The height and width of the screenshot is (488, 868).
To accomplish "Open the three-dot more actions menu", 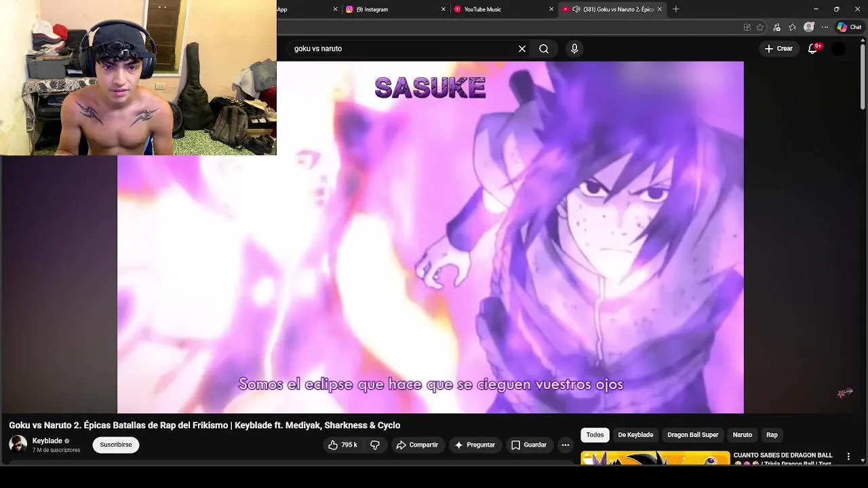I will [566, 445].
